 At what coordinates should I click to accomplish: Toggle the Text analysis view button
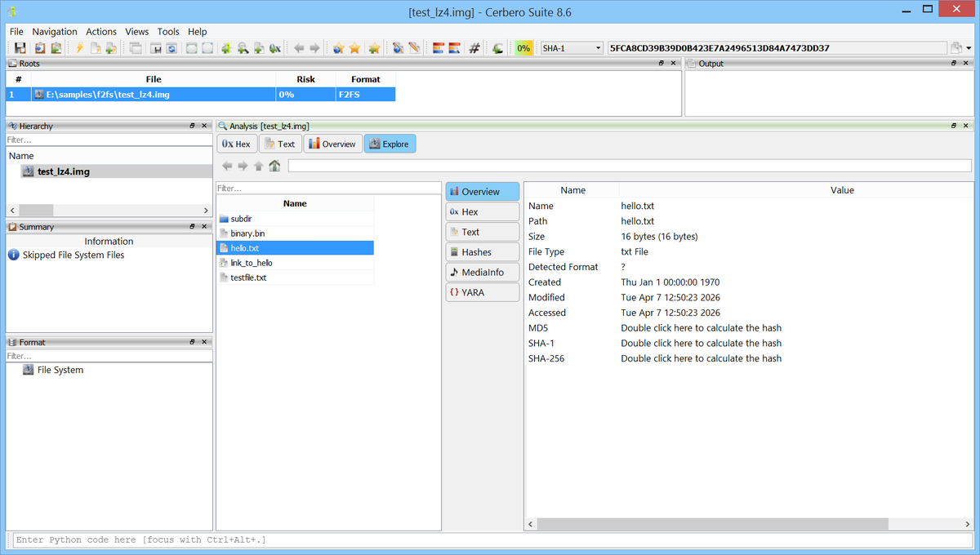click(280, 144)
